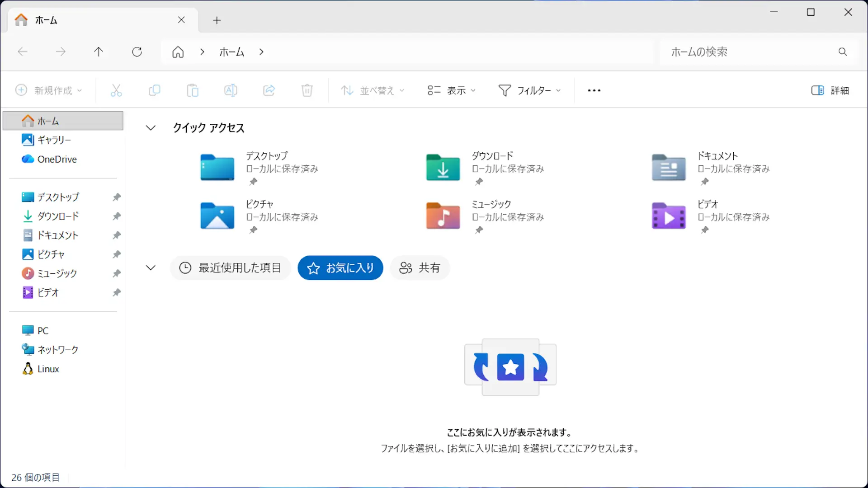Open the ビデオ folder tile in quick access
Viewport: 868px width, 488px height.
tap(711, 217)
